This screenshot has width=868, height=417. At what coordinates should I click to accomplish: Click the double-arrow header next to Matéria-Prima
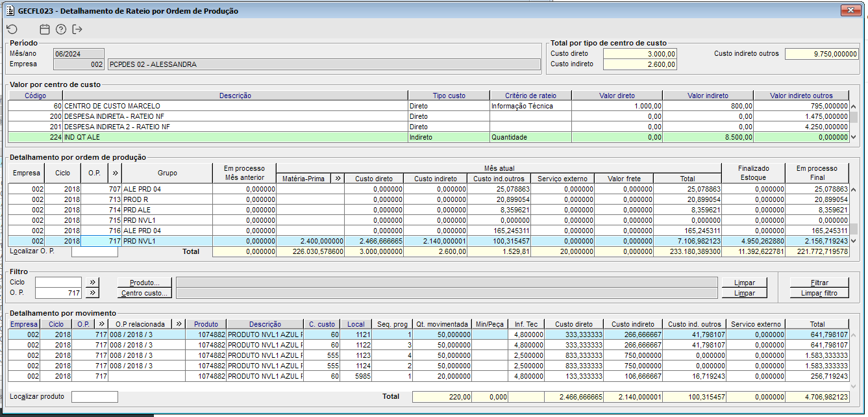coord(337,179)
